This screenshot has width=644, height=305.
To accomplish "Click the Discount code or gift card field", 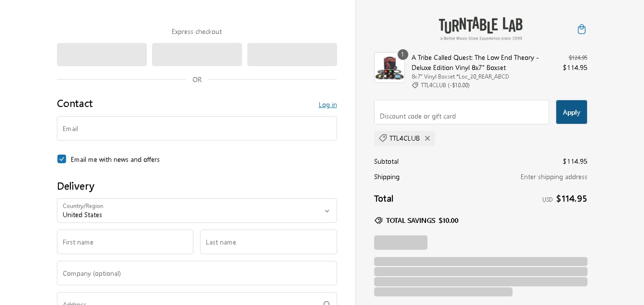I will pyautogui.click(x=461, y=113).
